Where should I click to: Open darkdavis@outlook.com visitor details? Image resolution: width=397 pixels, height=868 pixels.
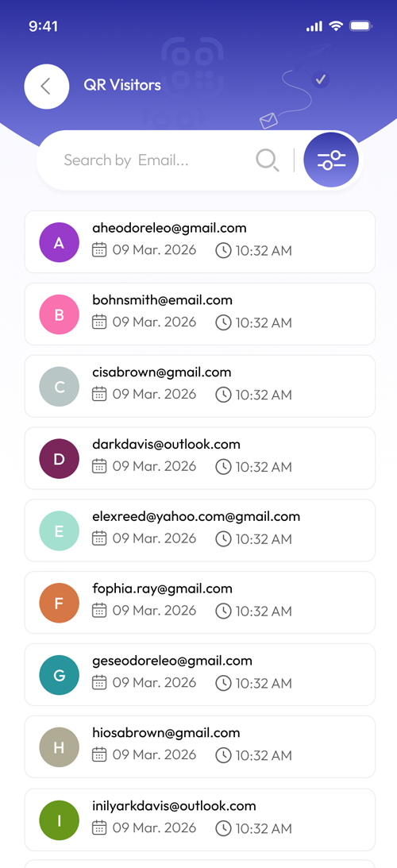click(200, 458)
